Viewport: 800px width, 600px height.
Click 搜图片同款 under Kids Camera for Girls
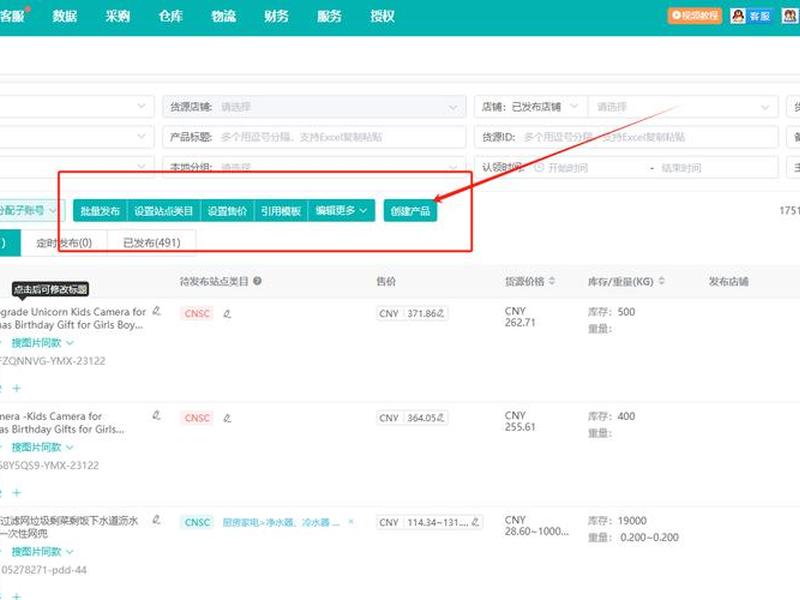[42, 447]
